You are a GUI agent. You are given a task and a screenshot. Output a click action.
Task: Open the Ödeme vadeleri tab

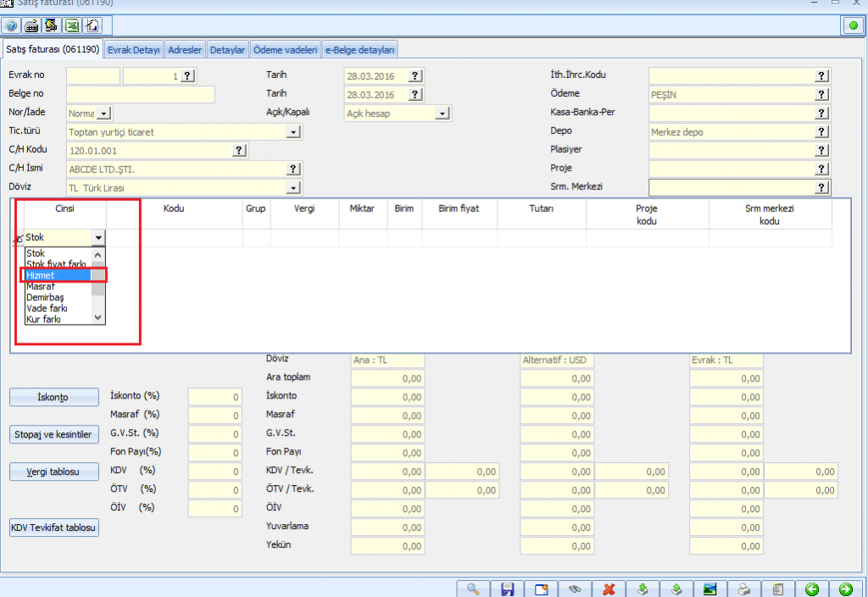click(286, 50)
